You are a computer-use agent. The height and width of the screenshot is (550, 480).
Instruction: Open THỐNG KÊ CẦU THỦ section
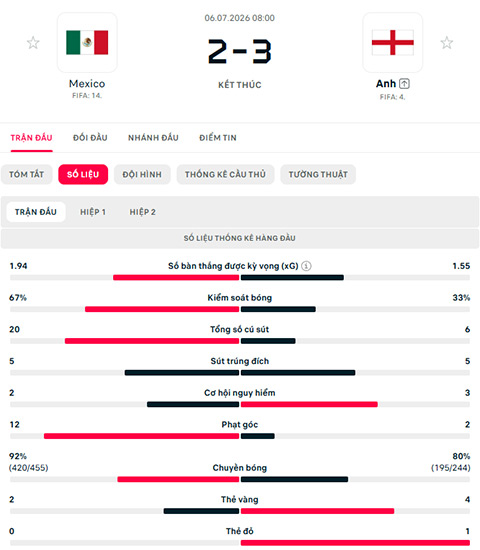[x=225, y=174]
